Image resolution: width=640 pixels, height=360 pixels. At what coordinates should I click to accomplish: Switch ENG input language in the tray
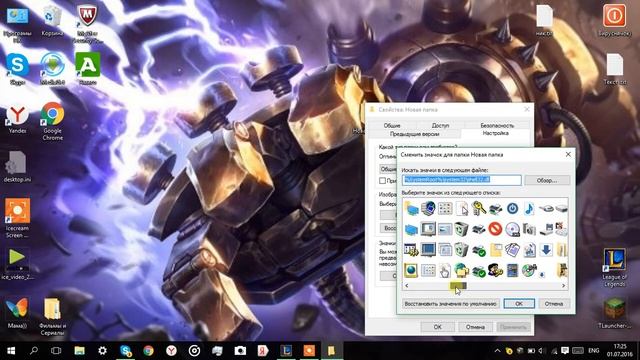tap(593, 351)
